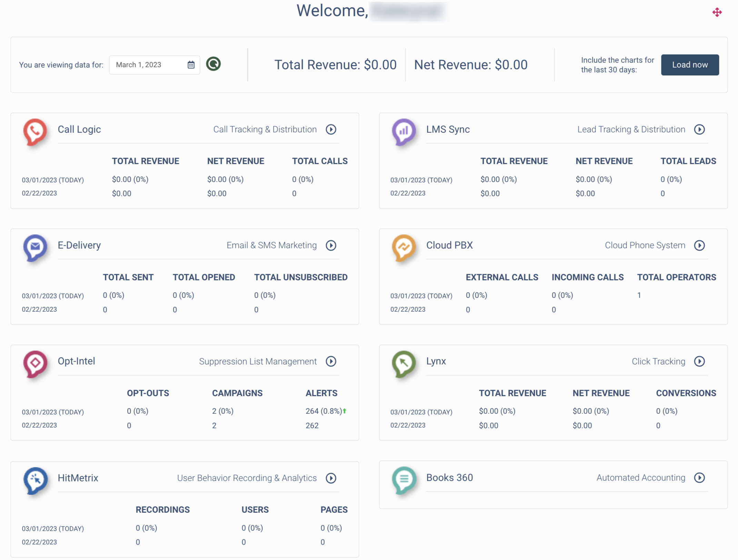738x560 pixels.
Task: Refresh the dashboard data
Action: [213, 64]
